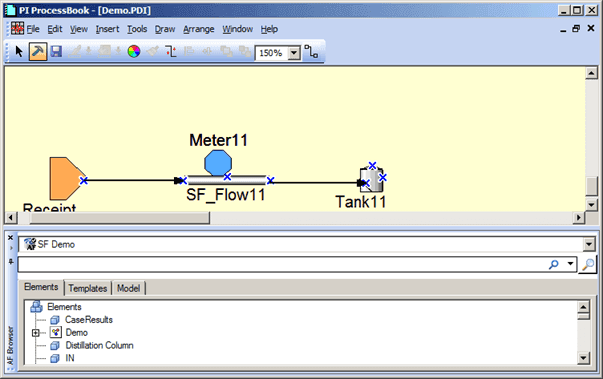
Task: Open the SF Demo database dropdown
Action: point(589,244)
